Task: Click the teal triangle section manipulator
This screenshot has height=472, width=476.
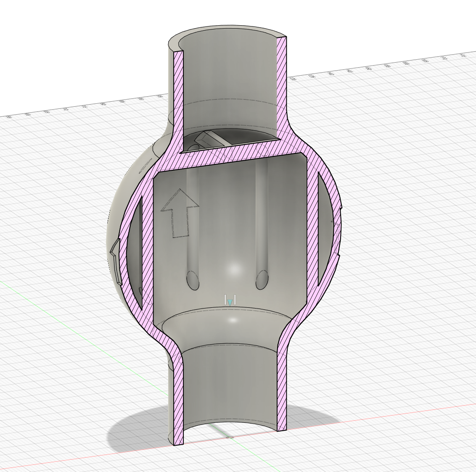Action: (x=230, y=302)
